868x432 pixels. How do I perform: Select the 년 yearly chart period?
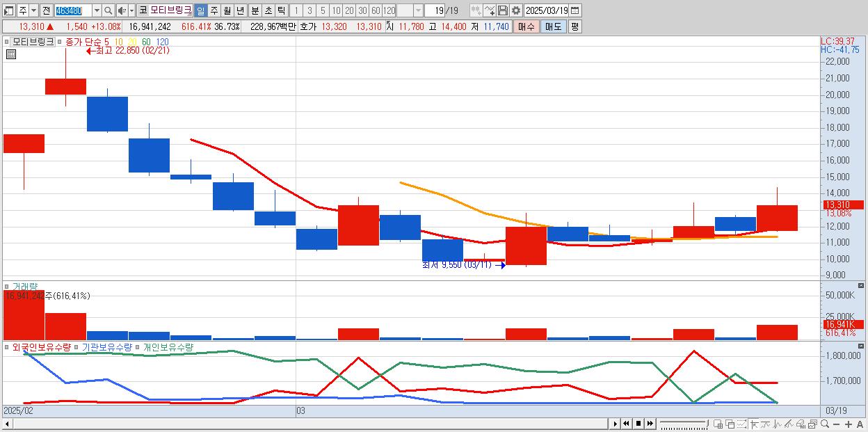[x=240, y=10]
